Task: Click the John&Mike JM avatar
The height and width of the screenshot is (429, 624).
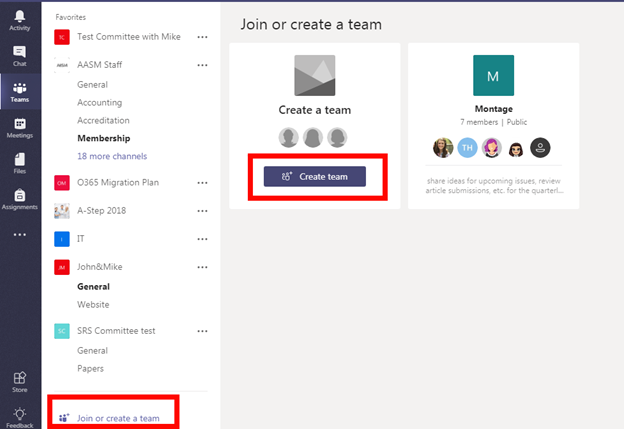Action: [62, 267]
